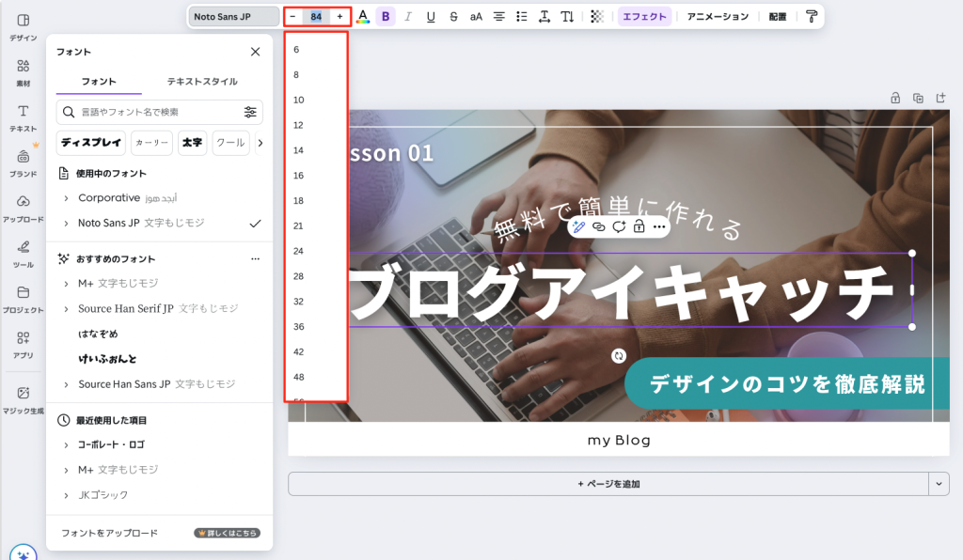Image resolution: width=963 pixels, height=560 pixels.
Task: Click the ページを追加 add page button
Action: 607,484
